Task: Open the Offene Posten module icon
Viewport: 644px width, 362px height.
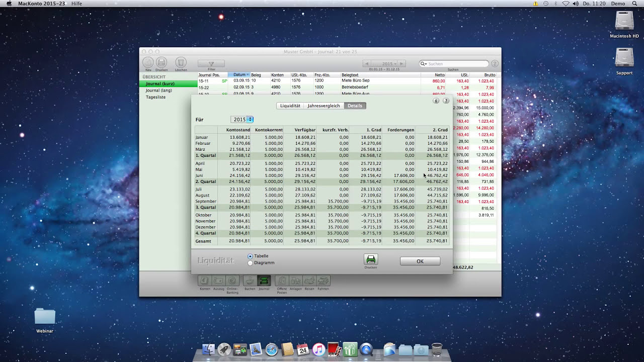Action: [x=282, y=281]
